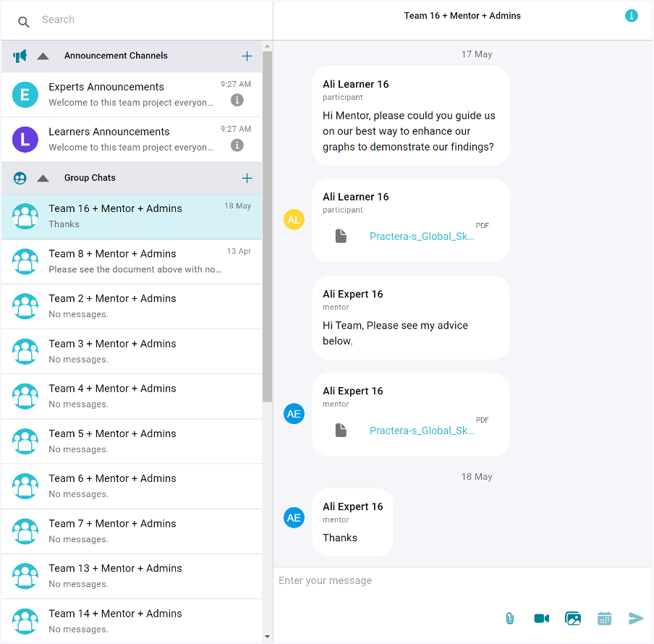Image resolution: width=654 pixels, height=644 pixels.
Task: Send the message using the send arrow icon
Action: pyautogui.click(x=636, y=619)
